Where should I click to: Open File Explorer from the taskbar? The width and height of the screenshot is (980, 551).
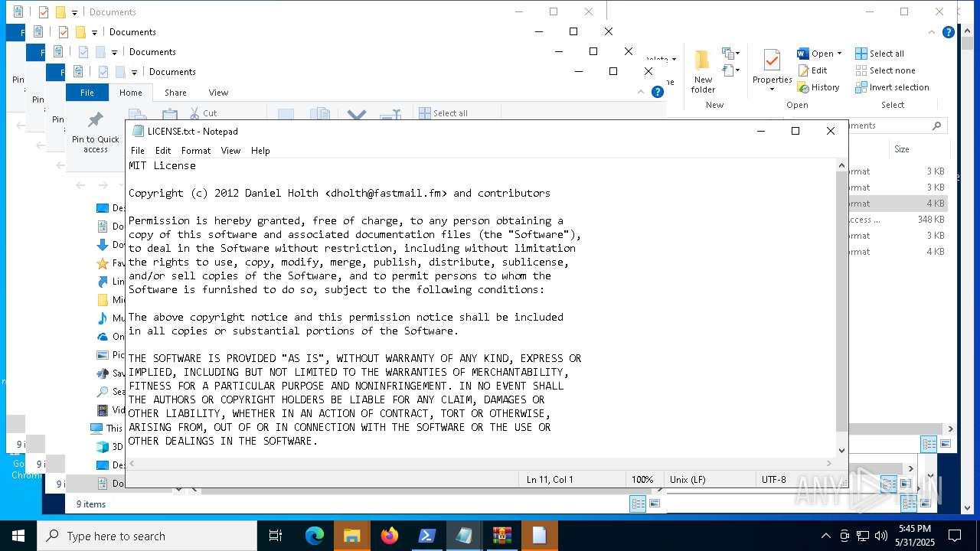pyautogui.click(x=352, y=536)
